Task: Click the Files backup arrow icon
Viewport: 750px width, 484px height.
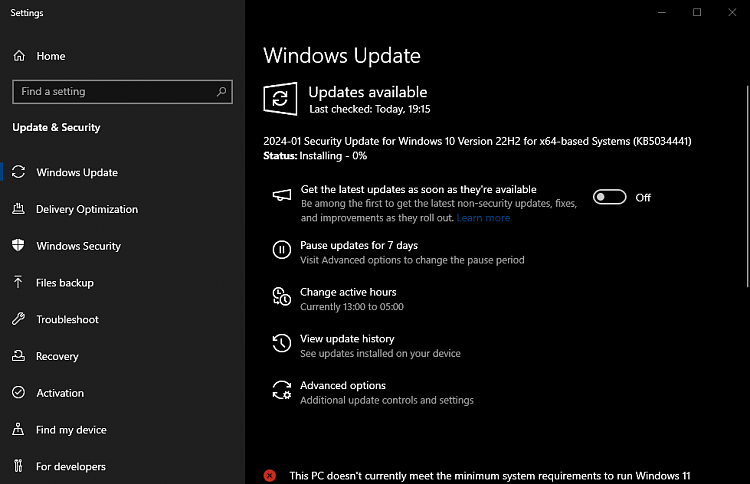Action: tap(18, 283)
